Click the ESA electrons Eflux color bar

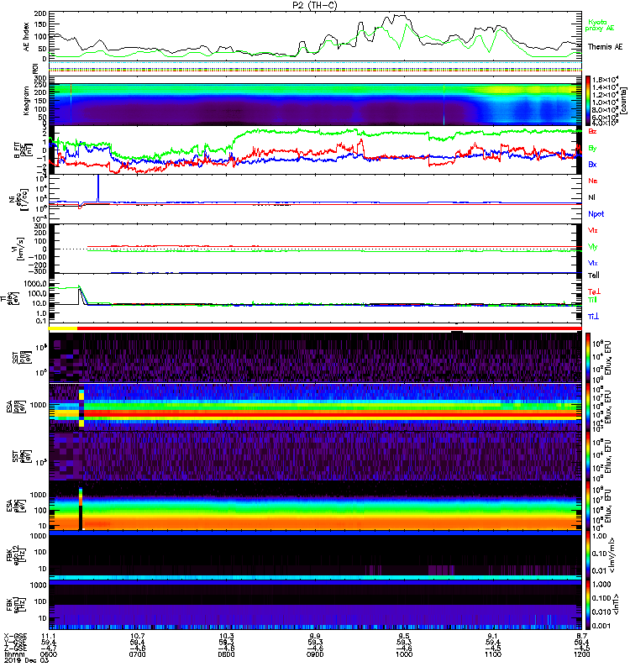588,506
